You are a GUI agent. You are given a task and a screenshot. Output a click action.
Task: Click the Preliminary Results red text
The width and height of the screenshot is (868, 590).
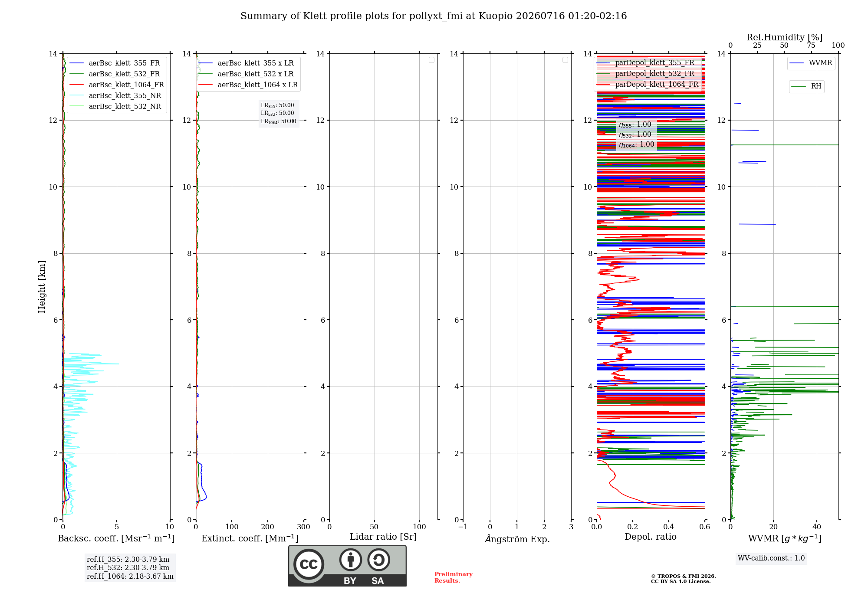(x=454, y=577)
